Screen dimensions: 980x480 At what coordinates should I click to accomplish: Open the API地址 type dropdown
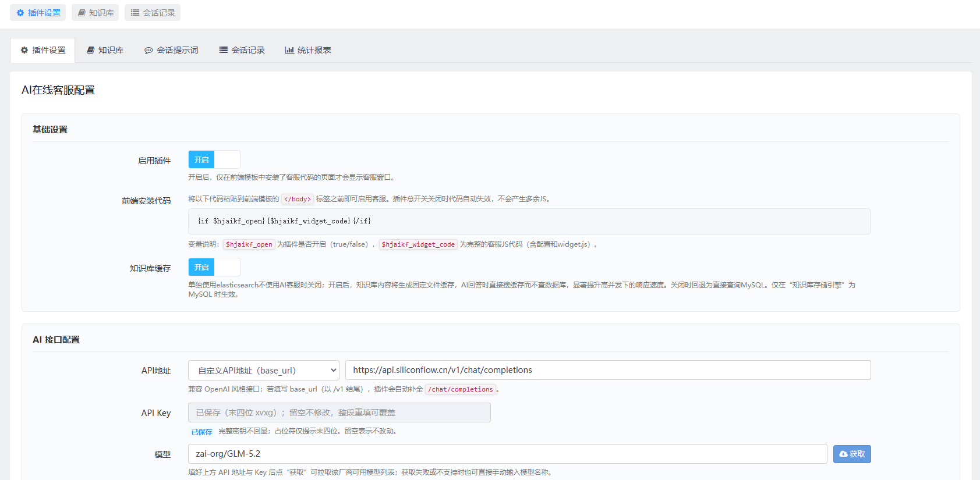pyautogui.click(x=264, y=370)
